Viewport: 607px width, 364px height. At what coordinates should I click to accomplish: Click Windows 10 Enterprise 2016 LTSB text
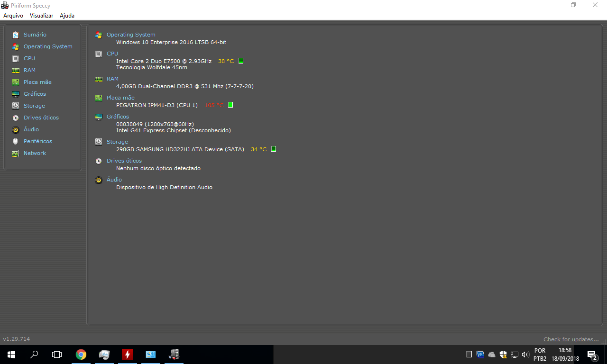[171, 42]
